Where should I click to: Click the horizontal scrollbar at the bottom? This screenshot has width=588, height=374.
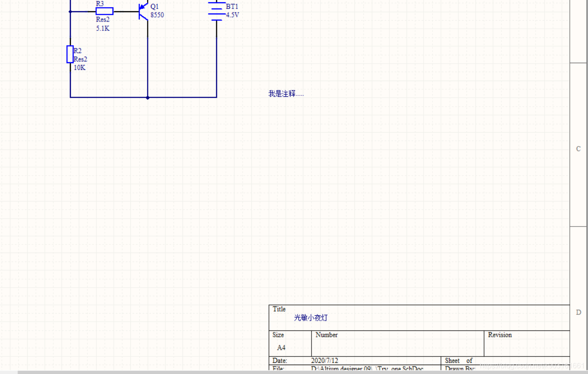[x=269, y=372]
